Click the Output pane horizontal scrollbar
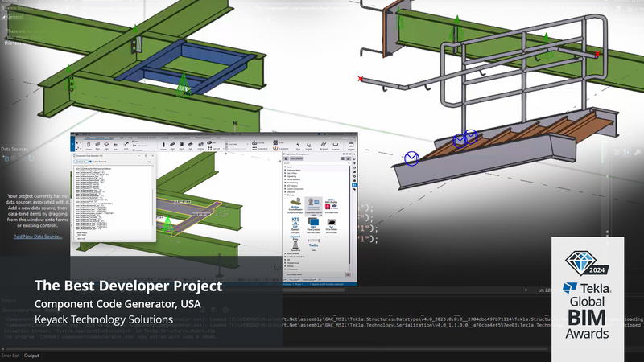 (275, 349)
